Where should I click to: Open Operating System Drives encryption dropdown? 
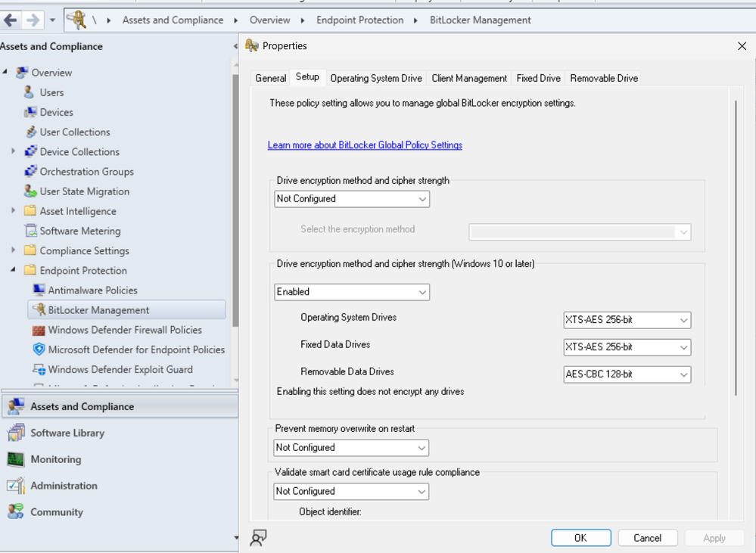click(627, 320)
